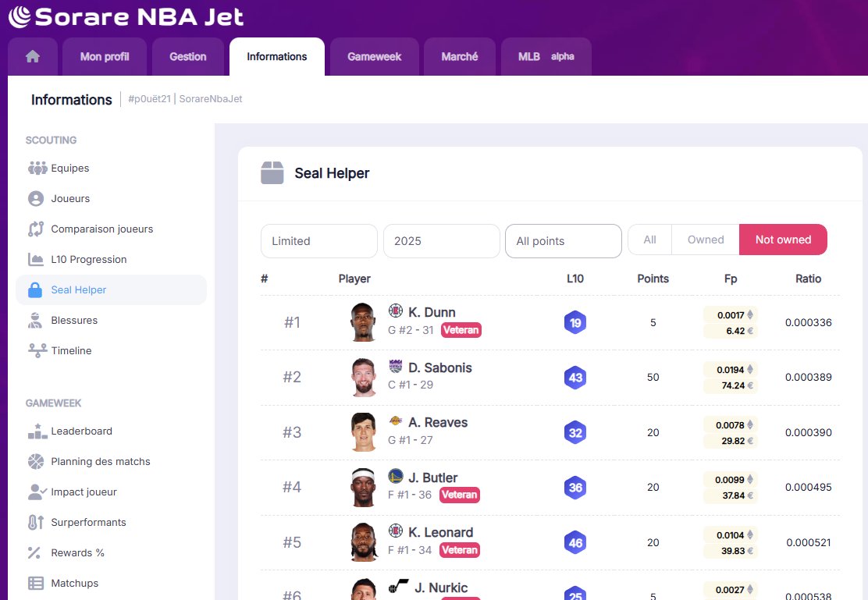Open the Planning des matchs basketball icon
Viewport: 868px width, 600px height.
tap(36, 462)
